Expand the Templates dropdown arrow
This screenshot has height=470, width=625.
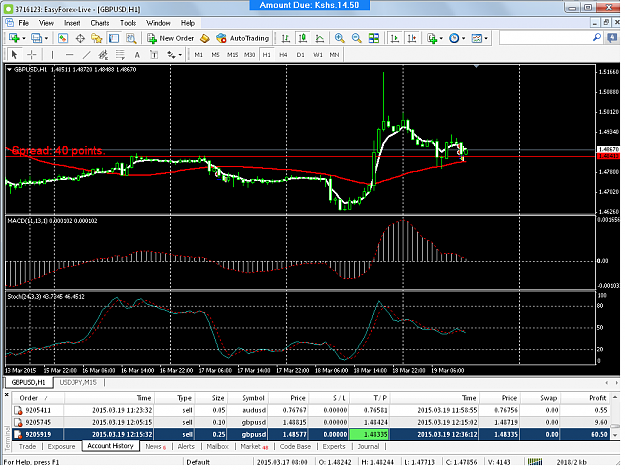pyautogui.click(x=486, y=39)
